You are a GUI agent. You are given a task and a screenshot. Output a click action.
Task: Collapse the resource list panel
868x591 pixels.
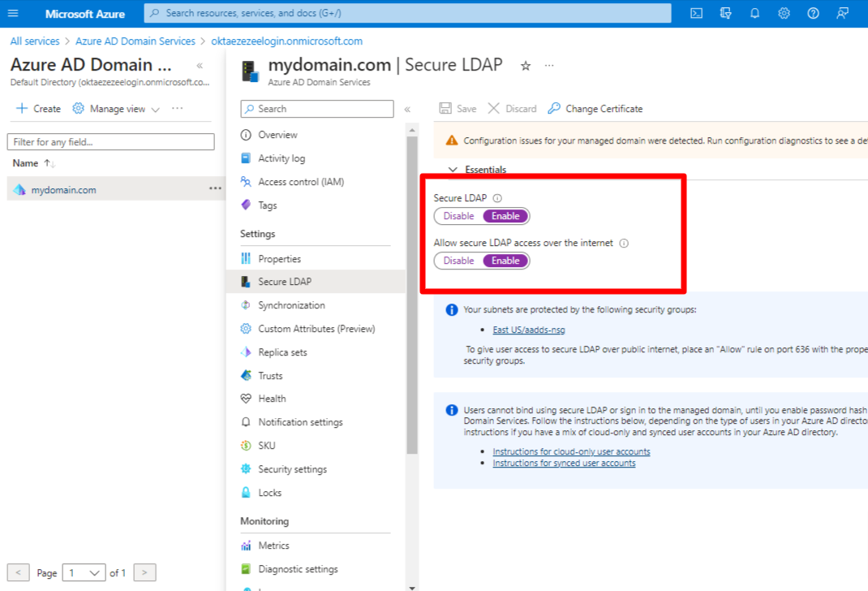pyautogui.click(x=200, y=66)
